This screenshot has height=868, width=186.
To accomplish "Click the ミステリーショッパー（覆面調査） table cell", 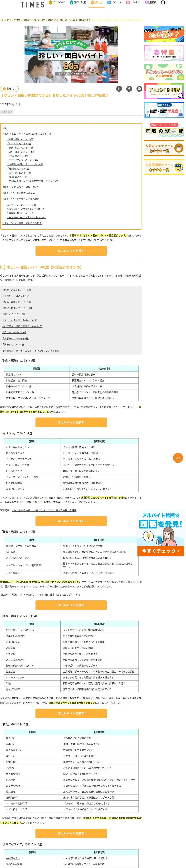I will (x=32, y=565).
